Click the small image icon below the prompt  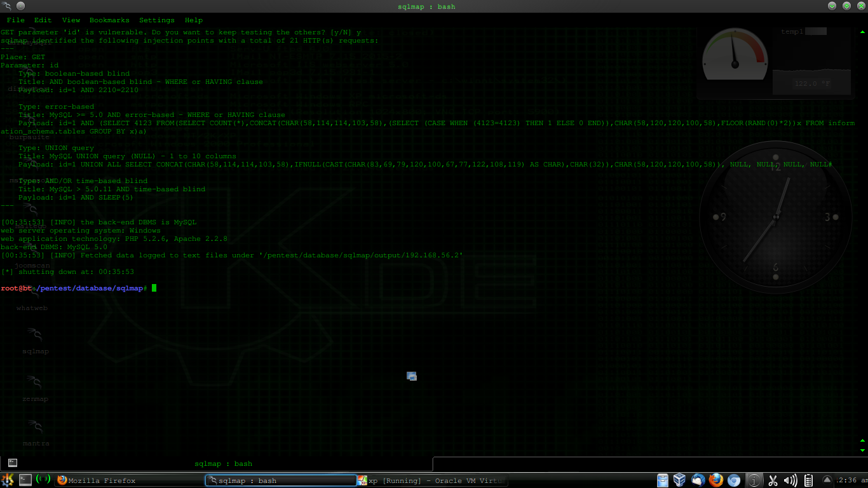(412, 376)
